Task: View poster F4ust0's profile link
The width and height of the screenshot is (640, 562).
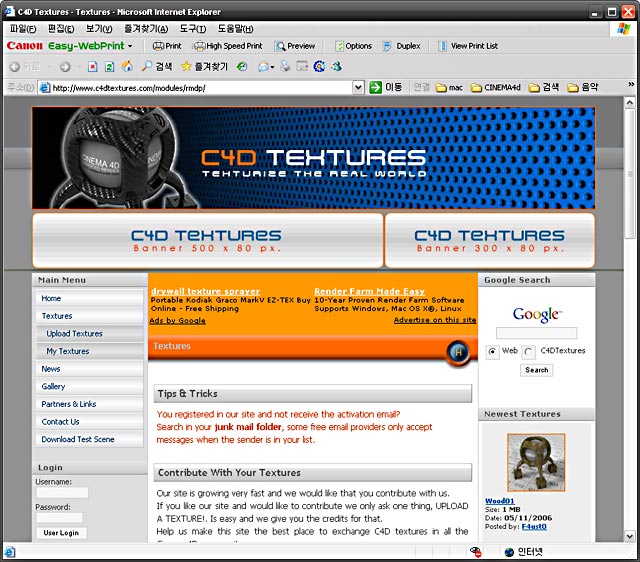Action: 534,527
